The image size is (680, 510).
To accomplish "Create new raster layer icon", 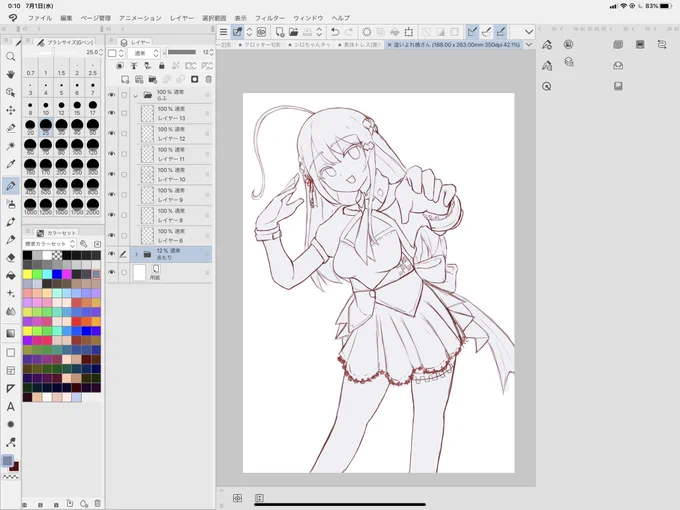I will tap(125, 79).
